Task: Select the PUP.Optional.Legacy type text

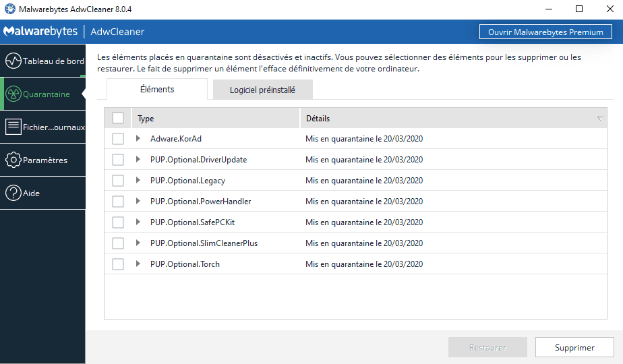Action: [187, 181]
